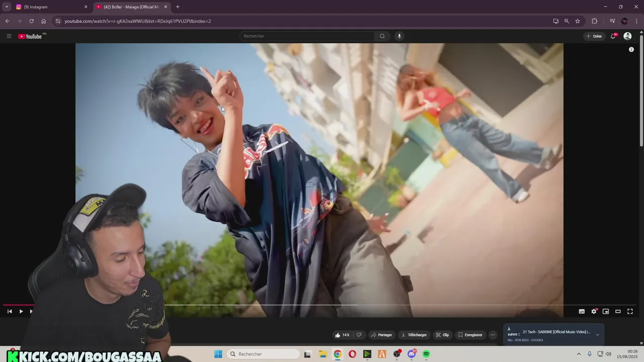Open the browser extensions puzzle icon

click(595, 21)
